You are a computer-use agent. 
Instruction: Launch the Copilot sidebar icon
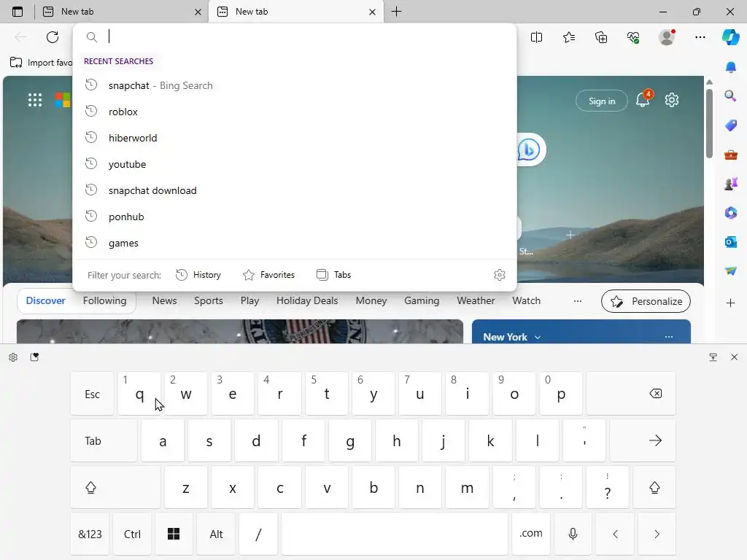click(731, 37)
